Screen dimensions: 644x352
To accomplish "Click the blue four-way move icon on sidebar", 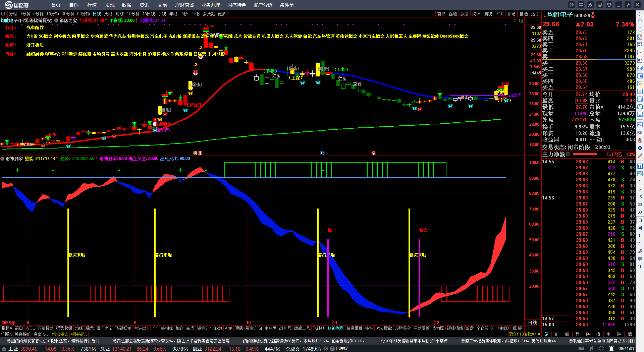I will [x=640, y=148].
